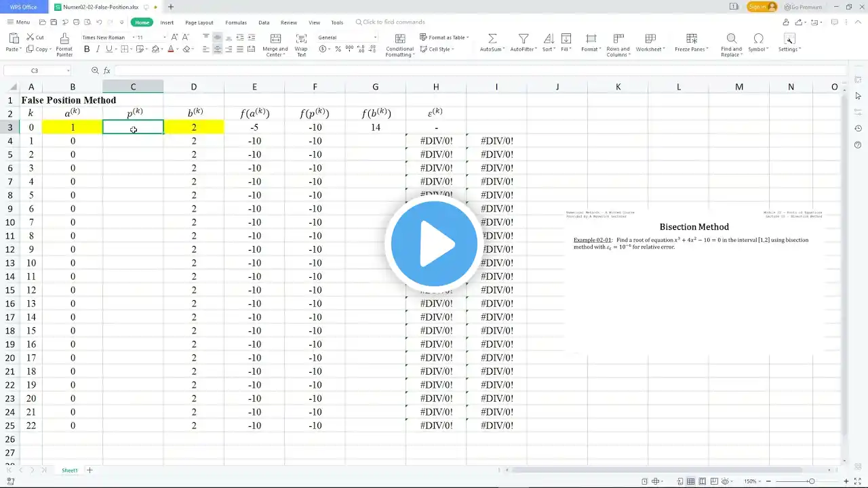Image resolution: width=868 pixels, height=488 pixels.
Task: Click the formula bar input field
Action: click(x=480, y=70)
